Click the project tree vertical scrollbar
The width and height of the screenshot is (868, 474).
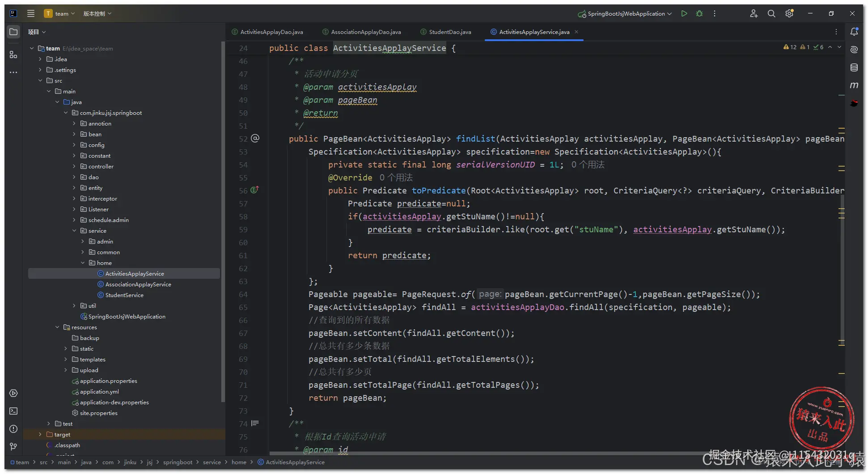(223, 221)
